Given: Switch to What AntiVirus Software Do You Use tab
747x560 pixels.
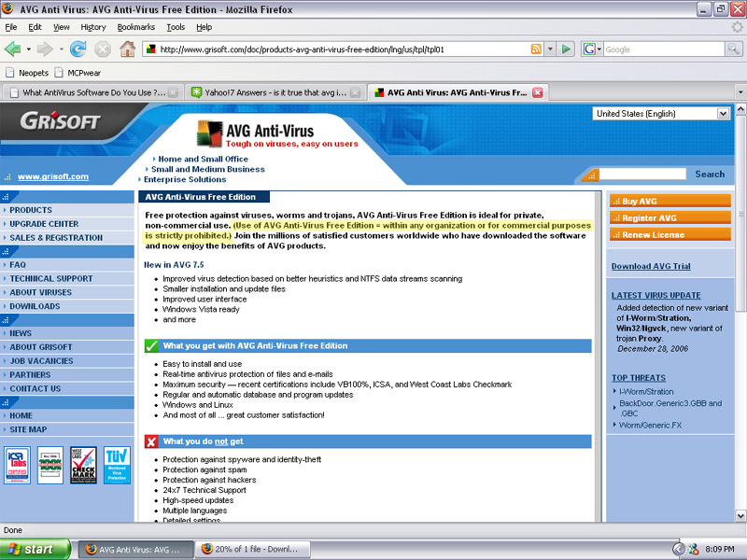Looking at the screenshot, I should pos(92,92).
